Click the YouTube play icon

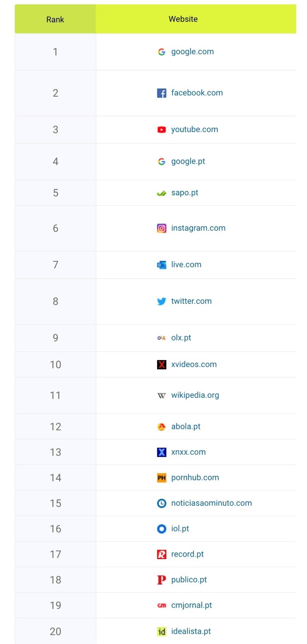pos(162,130)
